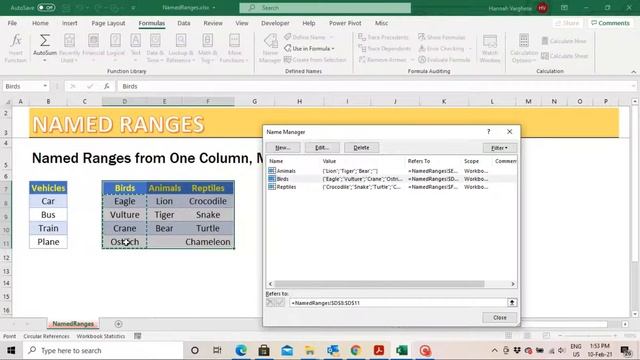Open Adobe Acrobat from taskbar
640x360 pixels.
coord(379,350)
